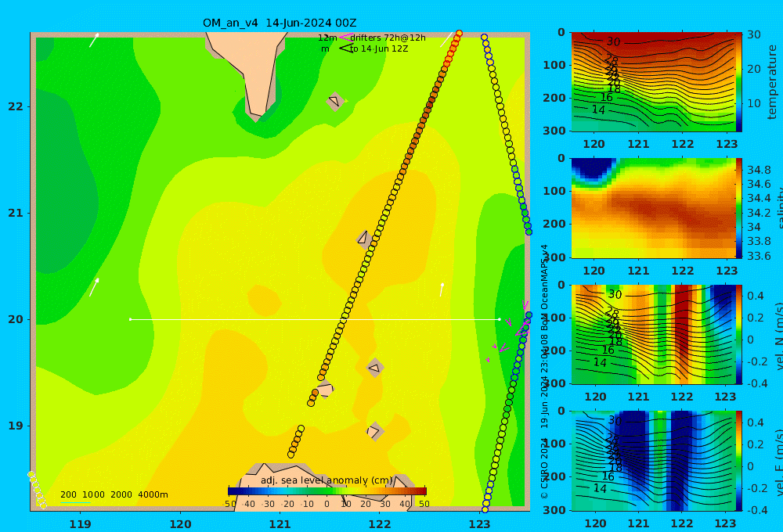
Task: Click the temperature colorbar
Action: pos(739,82)
